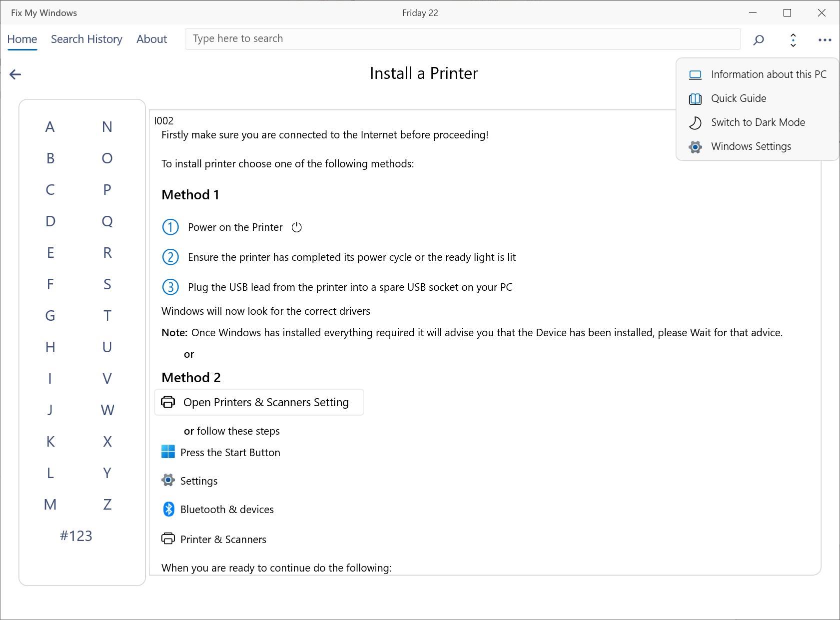Open the About tab

pyautogui.click(x=151, y=39)
